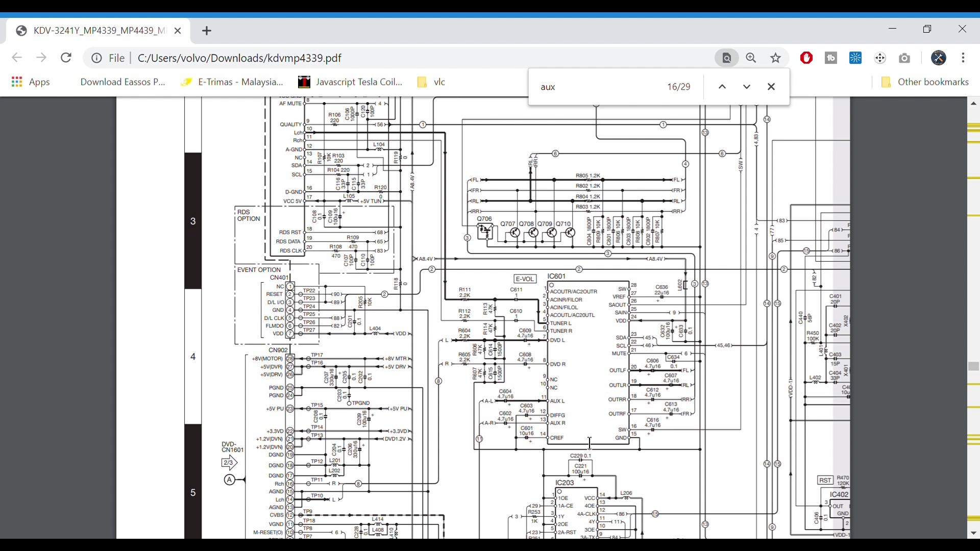980x551 pixels.
Task: Close the find-in-page search bar
Action: pos(771,87)
